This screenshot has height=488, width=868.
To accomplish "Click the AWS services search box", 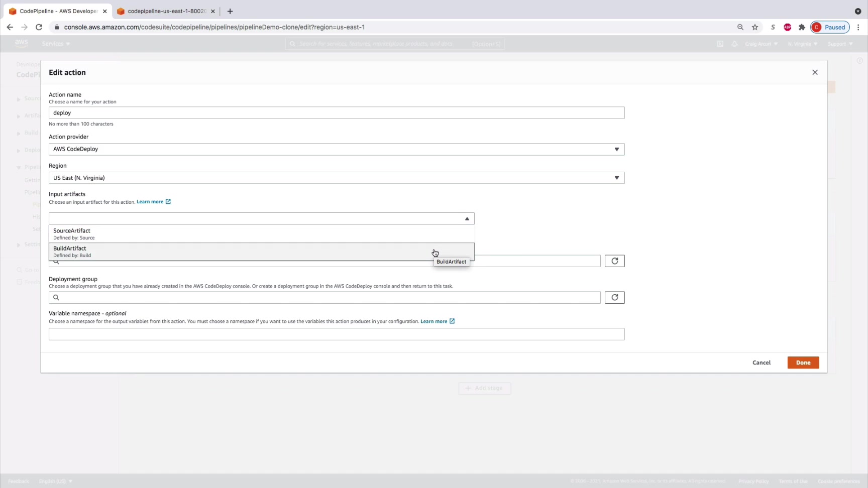I will click(395, 44).
